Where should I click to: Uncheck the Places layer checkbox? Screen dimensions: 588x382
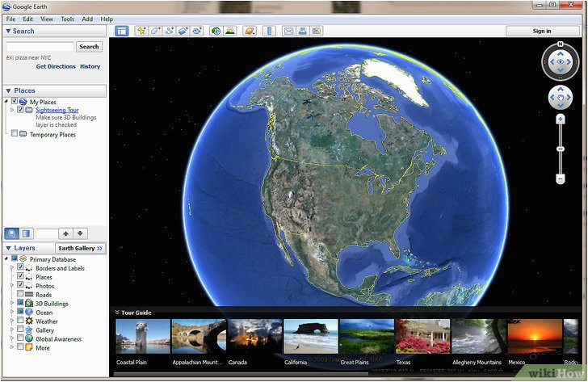(x=20, y=276)
